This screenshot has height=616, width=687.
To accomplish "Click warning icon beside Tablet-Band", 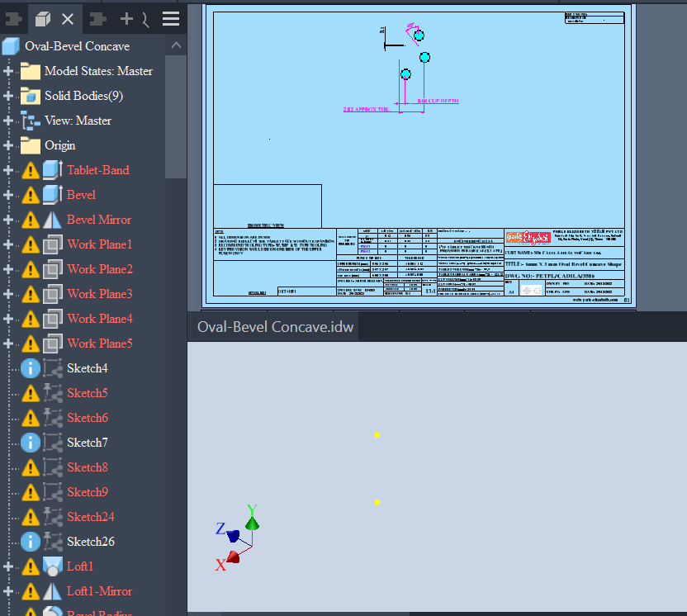I will click(x=31, y=170).
